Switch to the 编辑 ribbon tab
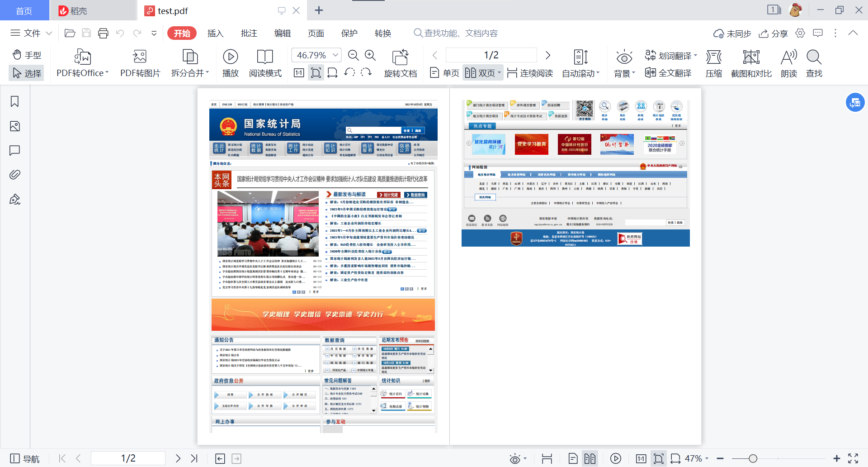Image resolution: width=868 pixels, height=467 pixels. (x=283, y=33)
